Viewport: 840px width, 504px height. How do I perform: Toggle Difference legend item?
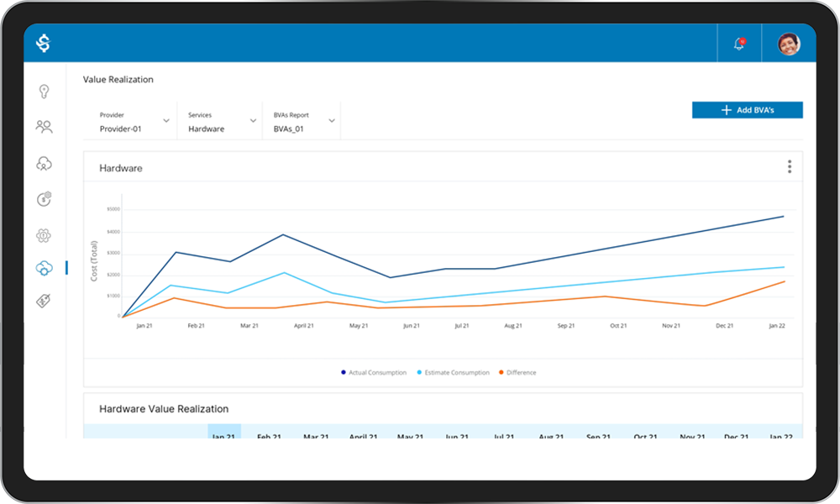point(517,372)
